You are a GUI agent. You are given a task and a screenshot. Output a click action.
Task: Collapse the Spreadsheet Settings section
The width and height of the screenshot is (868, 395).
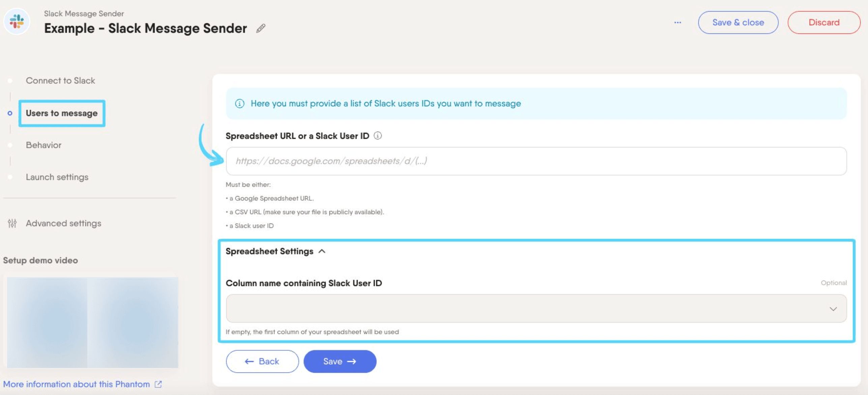click(276, 252)
